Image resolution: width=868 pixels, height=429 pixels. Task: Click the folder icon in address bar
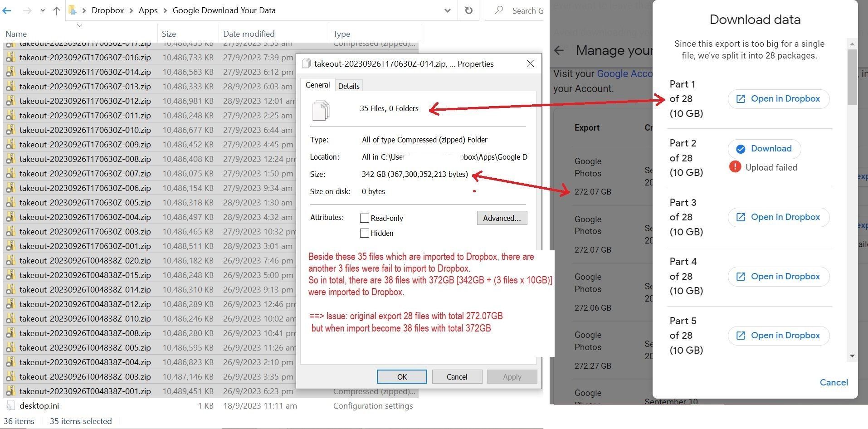73,10
